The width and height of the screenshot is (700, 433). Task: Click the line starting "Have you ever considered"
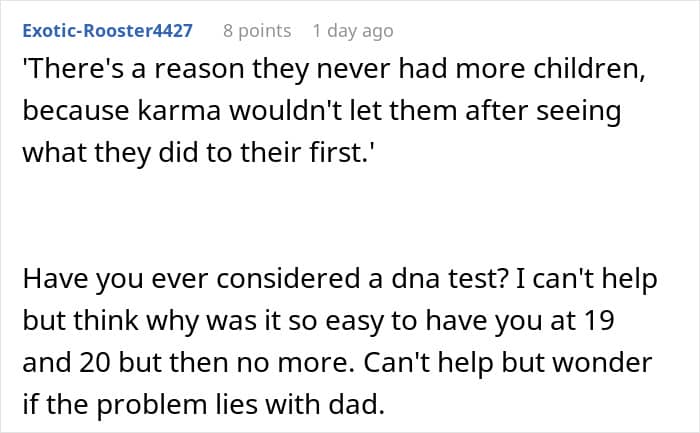(340, 280)
